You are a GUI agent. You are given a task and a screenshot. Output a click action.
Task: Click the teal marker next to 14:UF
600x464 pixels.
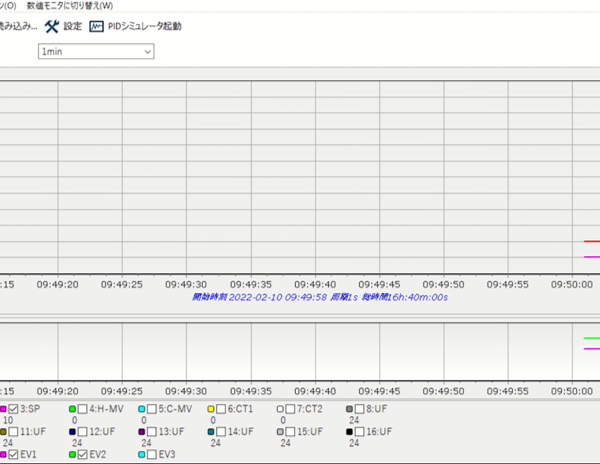pos(211,432)
